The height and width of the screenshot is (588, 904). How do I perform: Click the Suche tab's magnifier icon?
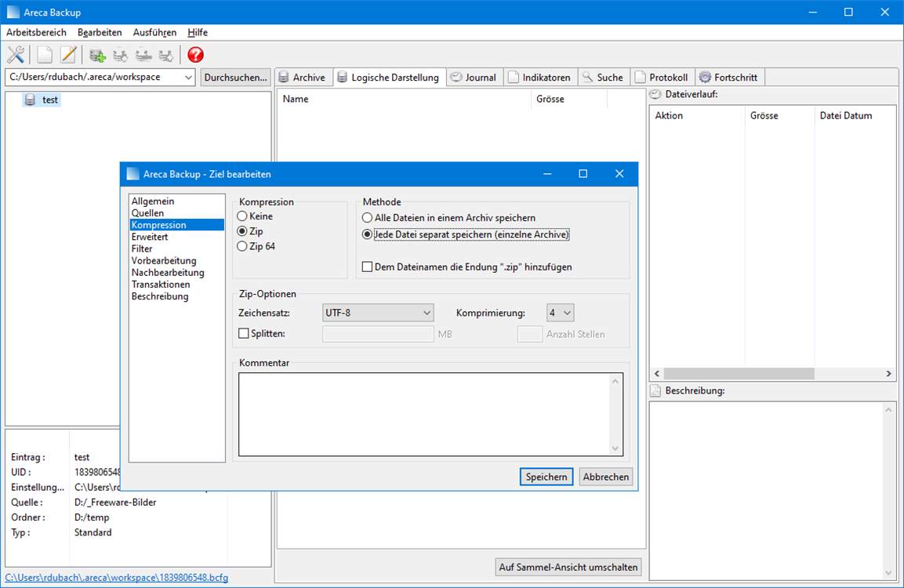587,78
